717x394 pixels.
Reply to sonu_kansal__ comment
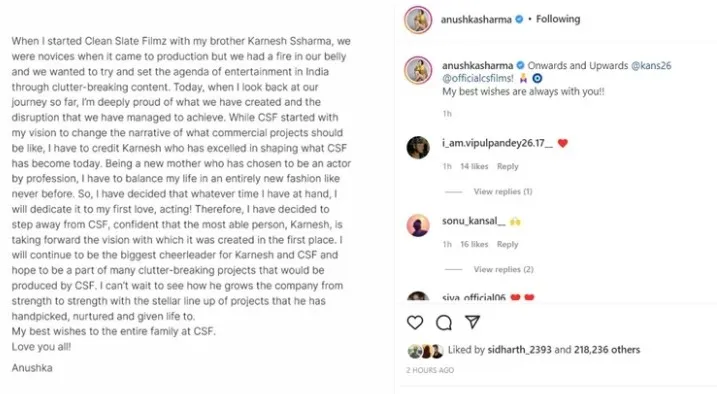(508, 245)
